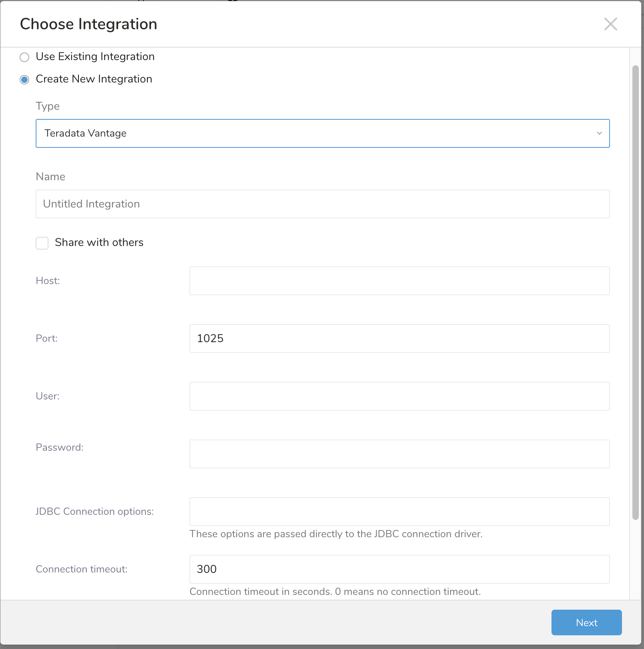The image size is (644, 649).
Task: Click the chevron arrow in the Type selector
Action: pyautogui.click(x=599, y=133)
